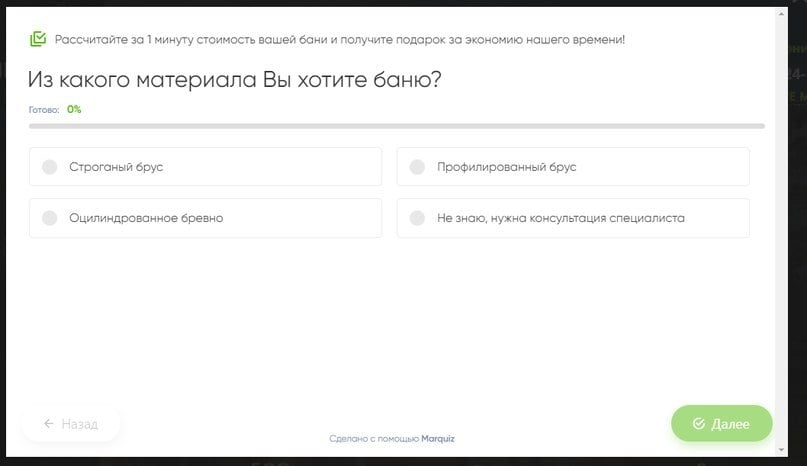
Task: Click the Профилированный брус option label text
Action: (x=507, y=167)
